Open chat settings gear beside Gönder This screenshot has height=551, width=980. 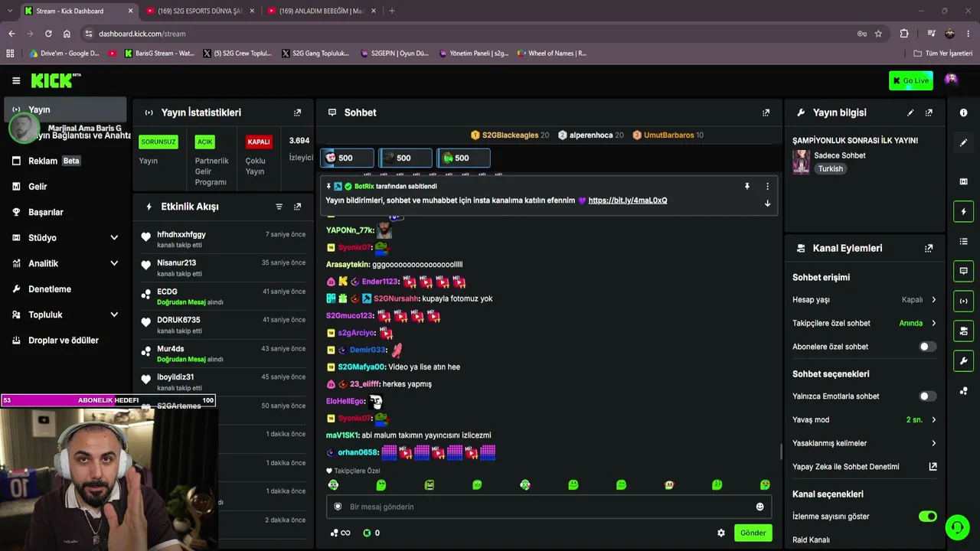720,533
